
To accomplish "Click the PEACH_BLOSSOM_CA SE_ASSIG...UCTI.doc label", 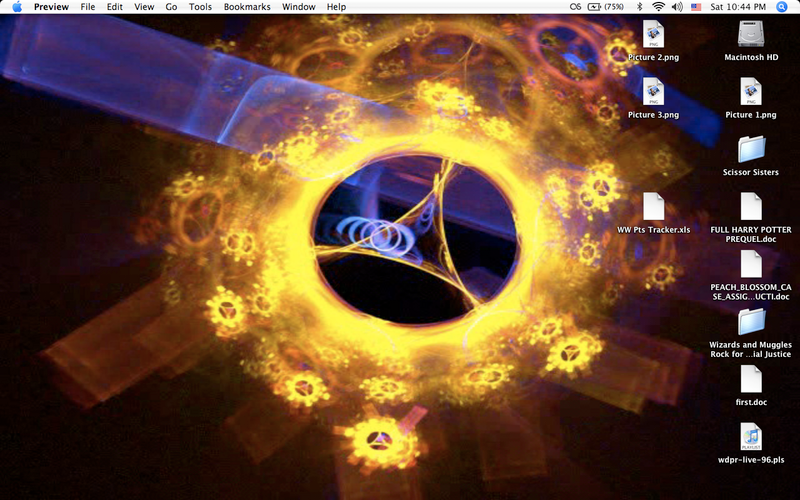I will (x=751, y=292).
